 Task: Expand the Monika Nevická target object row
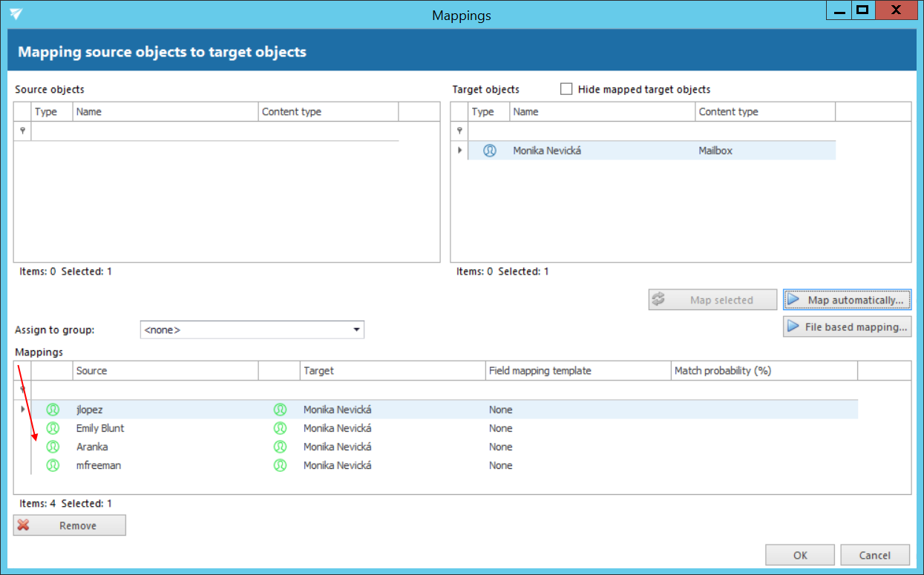459,151
